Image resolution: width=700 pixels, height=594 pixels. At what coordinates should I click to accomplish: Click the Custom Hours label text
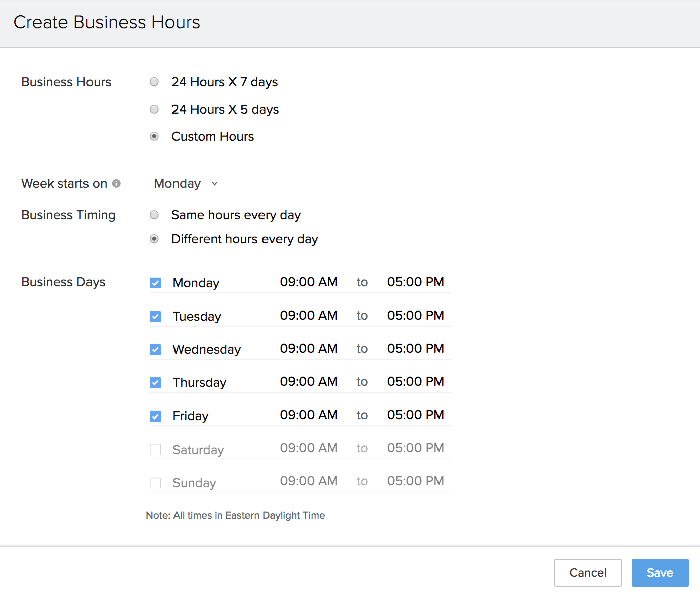coord(213,136)
